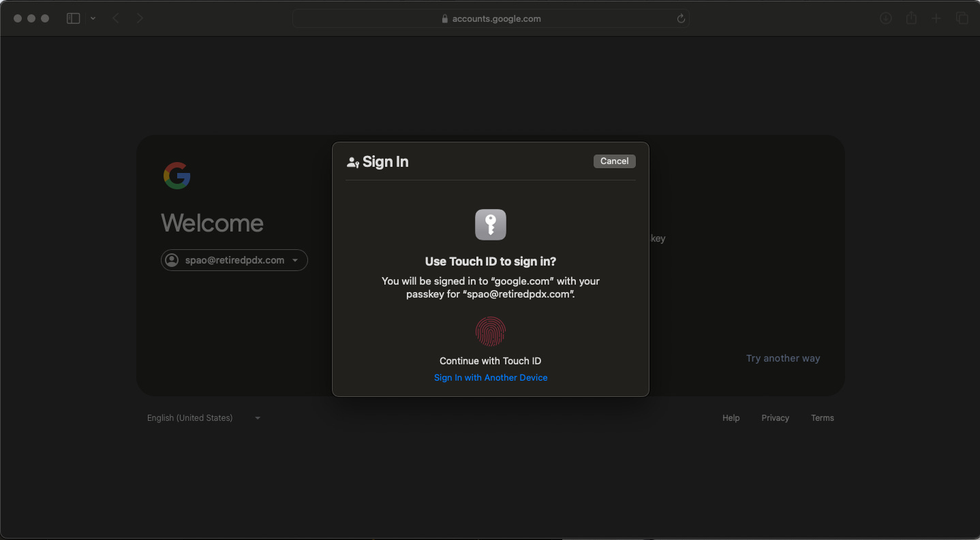Click Try another way
Viewport: 980px width, 540px height.
click(783, 358)
